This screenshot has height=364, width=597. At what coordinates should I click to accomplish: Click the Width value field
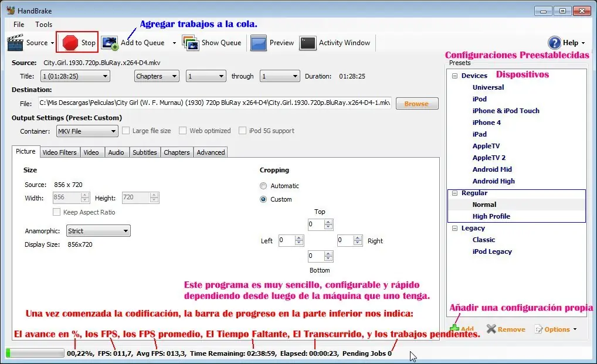[x=67, y=198]
